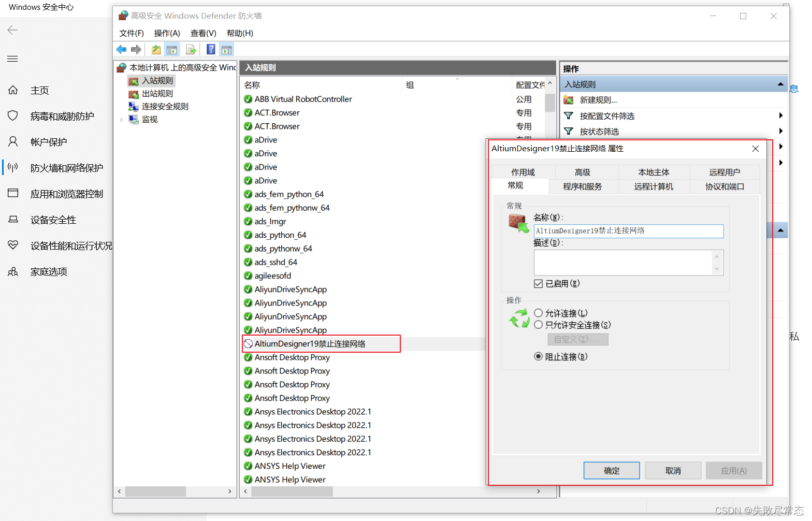Screen dimensions: 812x521
Task: Open 家庭选项 in Windows Security sidebar
Action: pos(49,272)
